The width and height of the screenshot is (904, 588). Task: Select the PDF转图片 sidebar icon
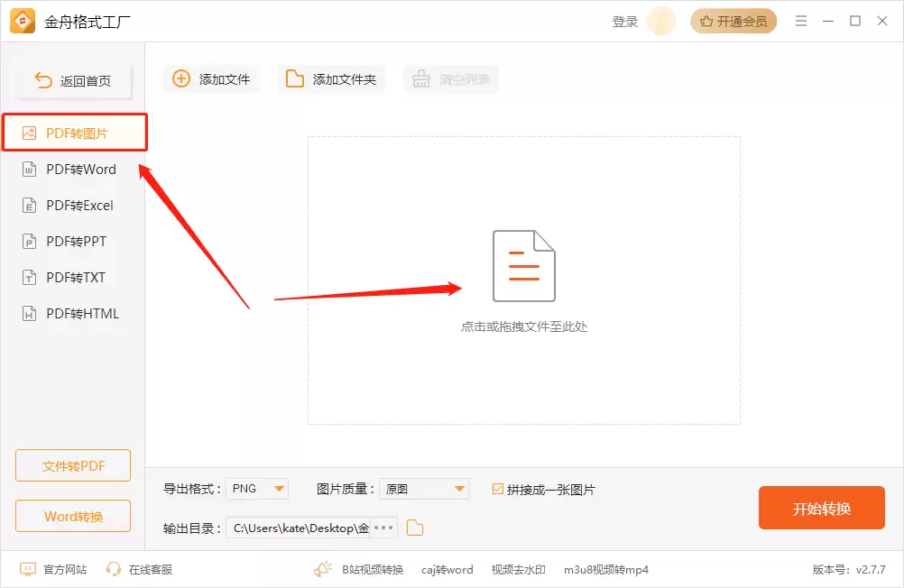point(30,132)
